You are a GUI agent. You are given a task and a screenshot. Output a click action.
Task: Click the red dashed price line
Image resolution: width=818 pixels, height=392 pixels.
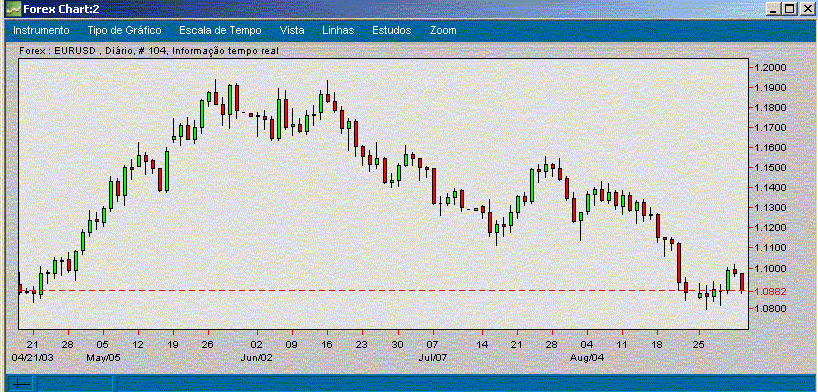coord(383,290)
